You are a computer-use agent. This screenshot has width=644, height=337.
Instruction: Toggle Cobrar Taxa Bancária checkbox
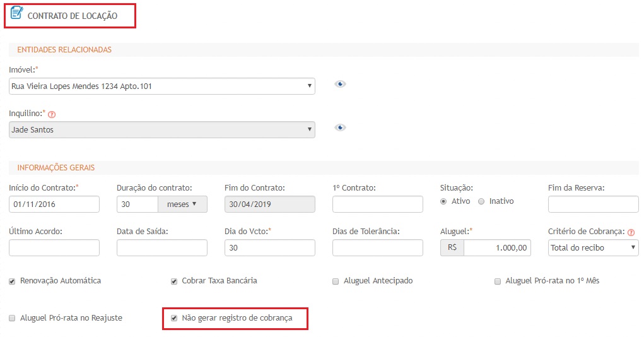174,281
